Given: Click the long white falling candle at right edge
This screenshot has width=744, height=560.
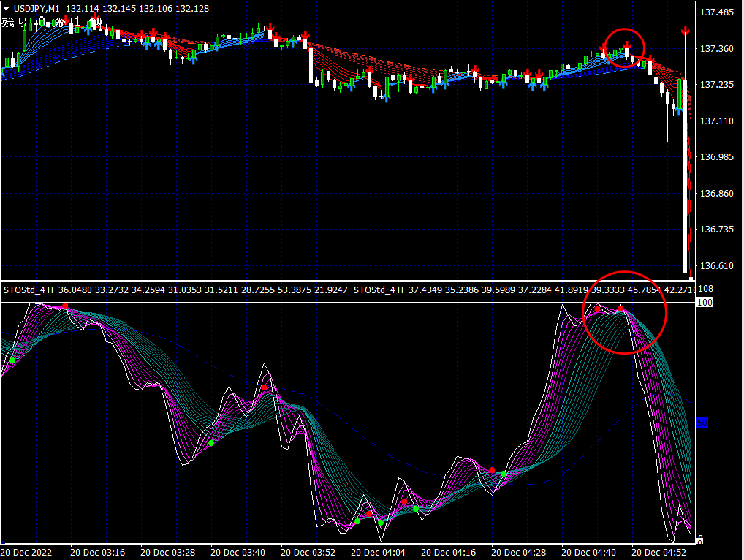Looking at the screenshot, I should point(685,176).
